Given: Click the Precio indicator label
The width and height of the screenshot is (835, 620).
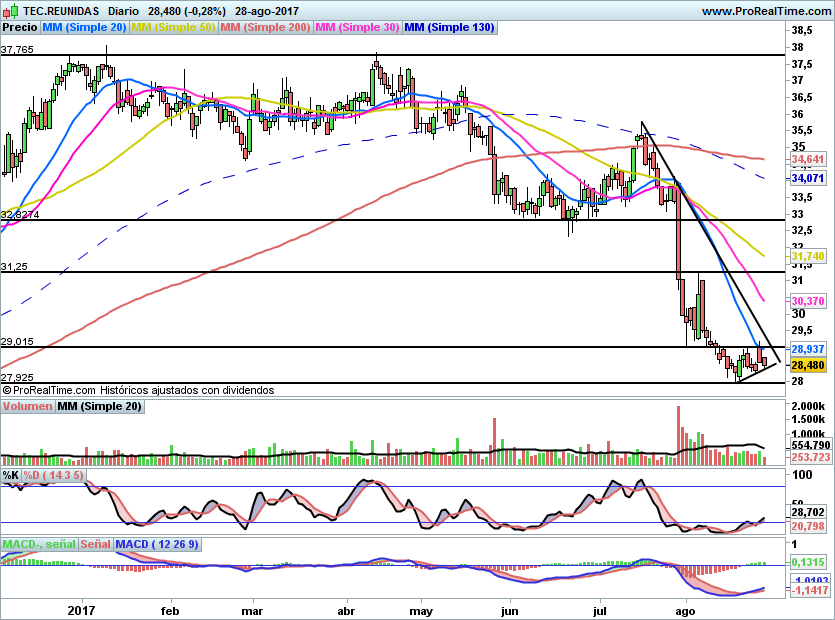Looking at the screenshot, I should pos(19,27).
